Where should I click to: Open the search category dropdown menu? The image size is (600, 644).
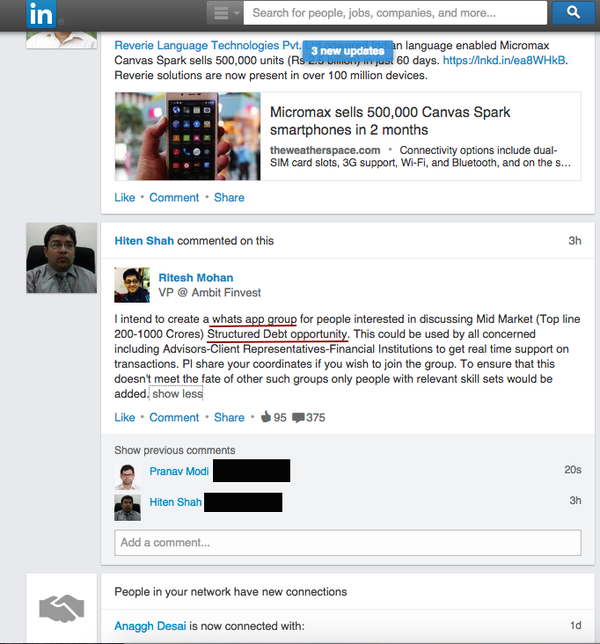click(x=225, y=13)
